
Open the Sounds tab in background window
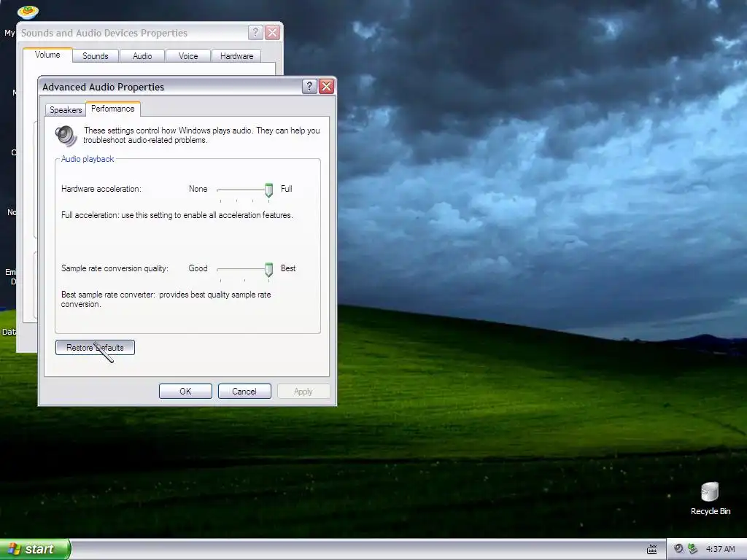[x=96, y=56]
